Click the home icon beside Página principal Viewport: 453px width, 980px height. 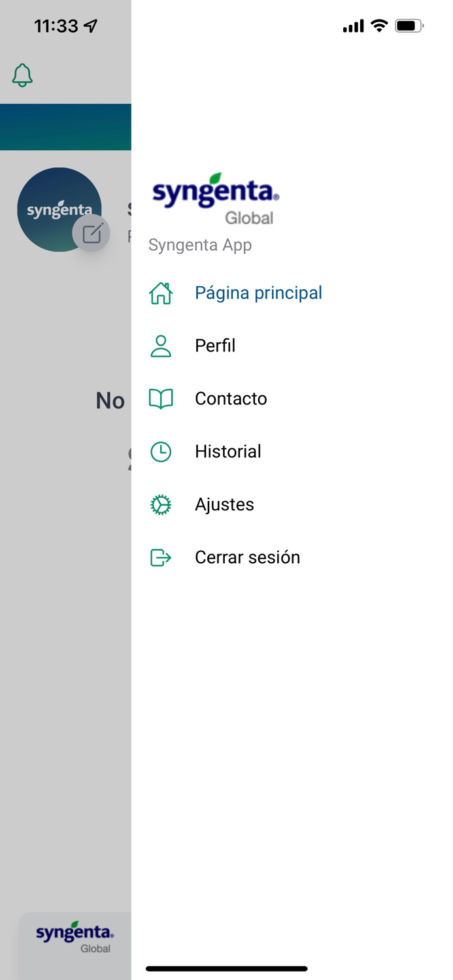point(160,294)
